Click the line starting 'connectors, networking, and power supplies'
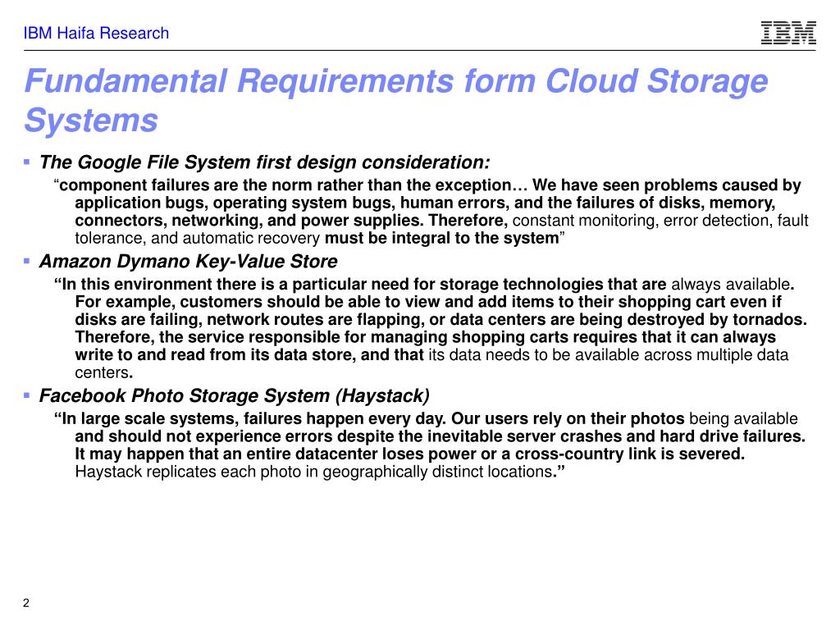 442,221
